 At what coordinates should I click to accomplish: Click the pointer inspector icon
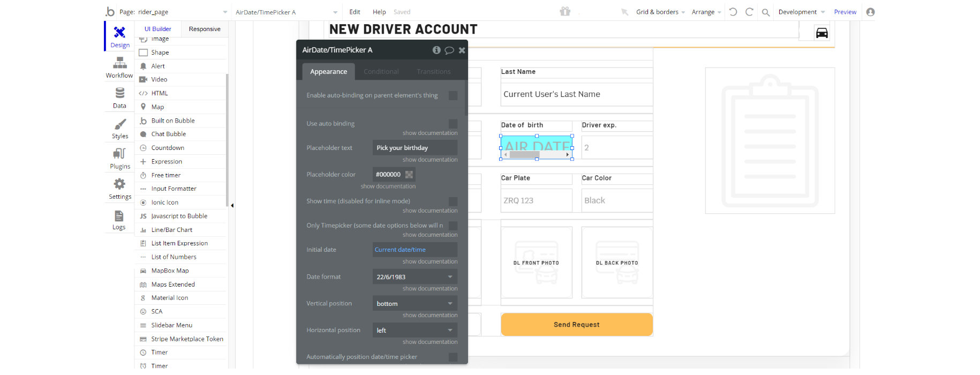[624, 12]
